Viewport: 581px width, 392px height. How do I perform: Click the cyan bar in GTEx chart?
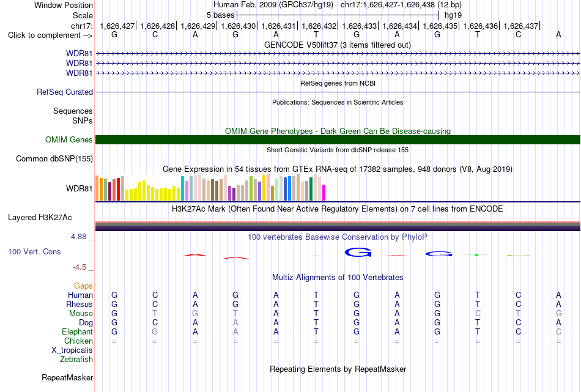click(183, 188)
